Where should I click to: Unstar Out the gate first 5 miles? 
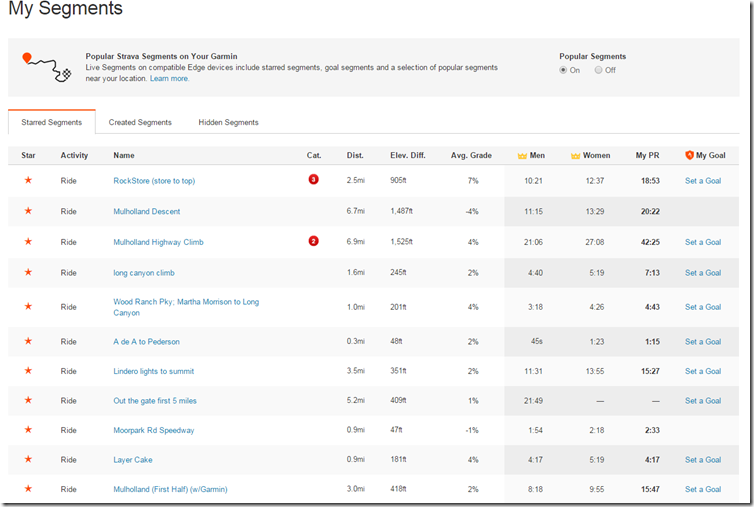click(x=28, y=400)
